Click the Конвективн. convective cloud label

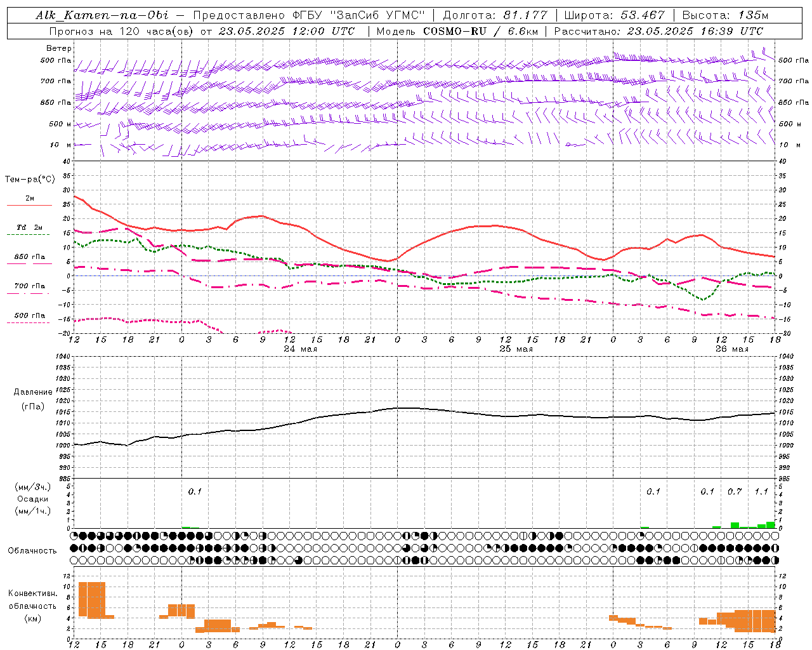pos(32,594)
